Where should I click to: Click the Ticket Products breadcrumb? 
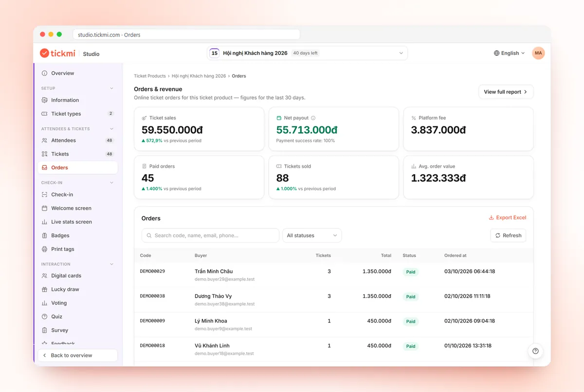click(x=150, y=76)
